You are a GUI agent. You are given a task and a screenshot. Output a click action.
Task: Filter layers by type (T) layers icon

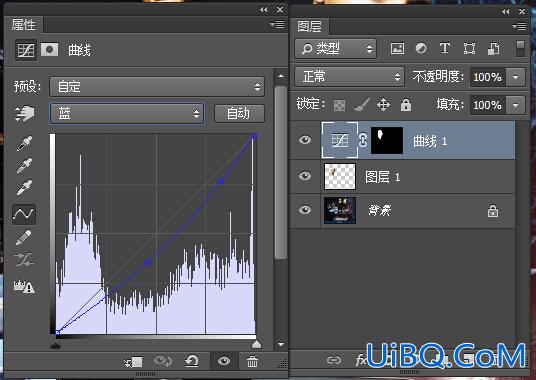click(x=445, y=48)
